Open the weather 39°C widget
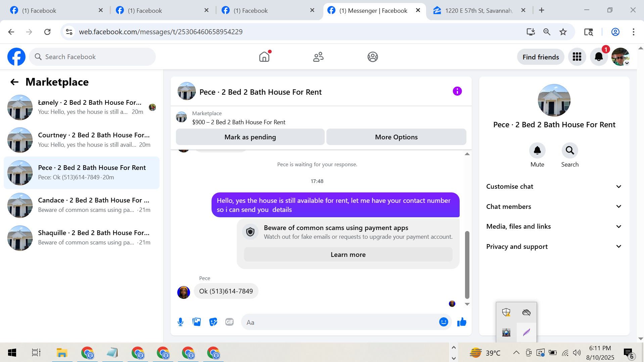 (485, 353)
